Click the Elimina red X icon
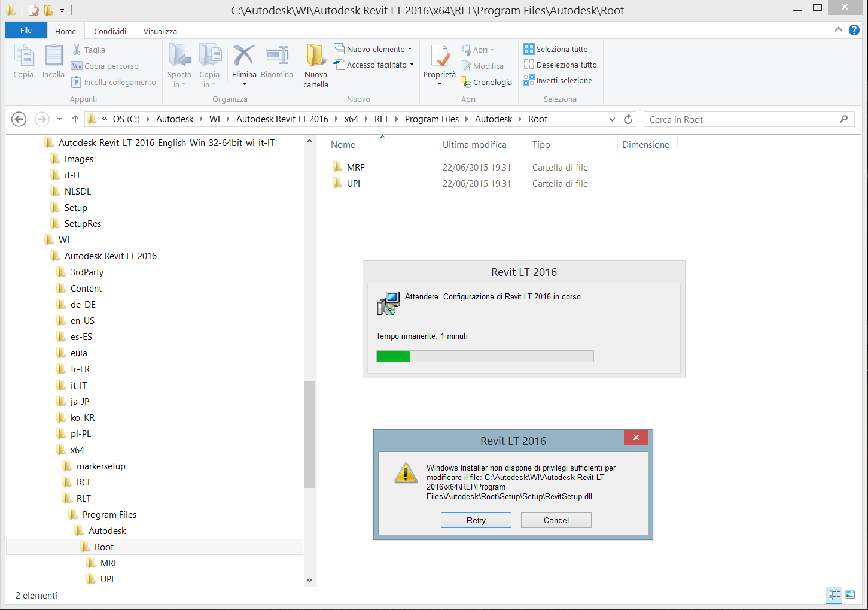The width and height of the screenshot is (868, 610). (244, 55)
